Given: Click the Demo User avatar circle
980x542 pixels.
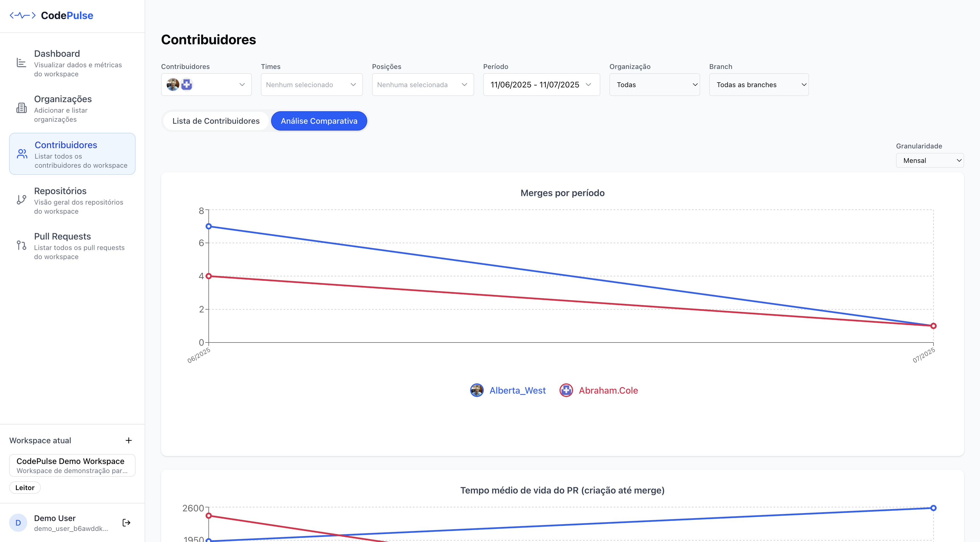Looking at the screenshot, I should [18, 523].
